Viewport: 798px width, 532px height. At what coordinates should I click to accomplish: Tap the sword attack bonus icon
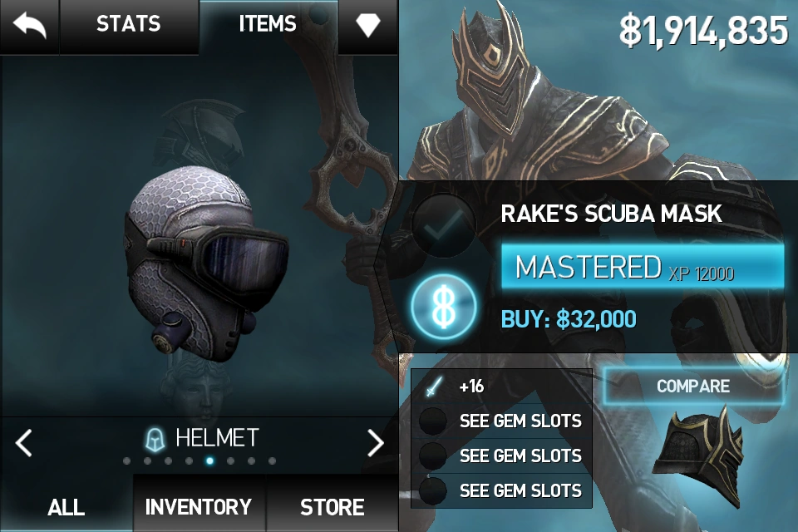pos(433,386)
